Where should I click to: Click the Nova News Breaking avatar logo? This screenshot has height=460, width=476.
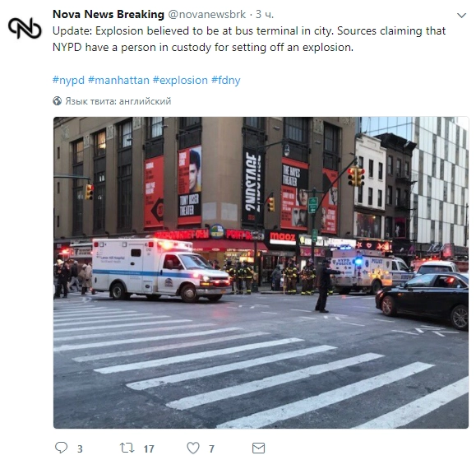click(x=25, y=28)
